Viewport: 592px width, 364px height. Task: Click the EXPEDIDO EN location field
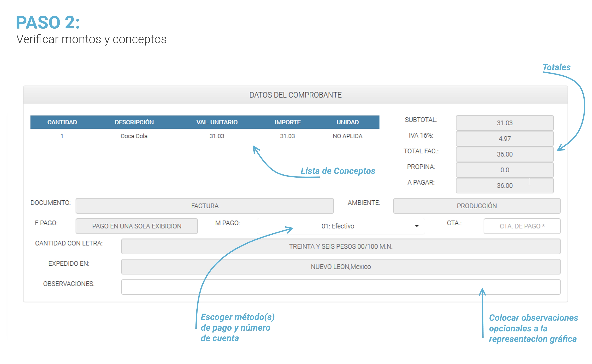(x=340, y=267)
